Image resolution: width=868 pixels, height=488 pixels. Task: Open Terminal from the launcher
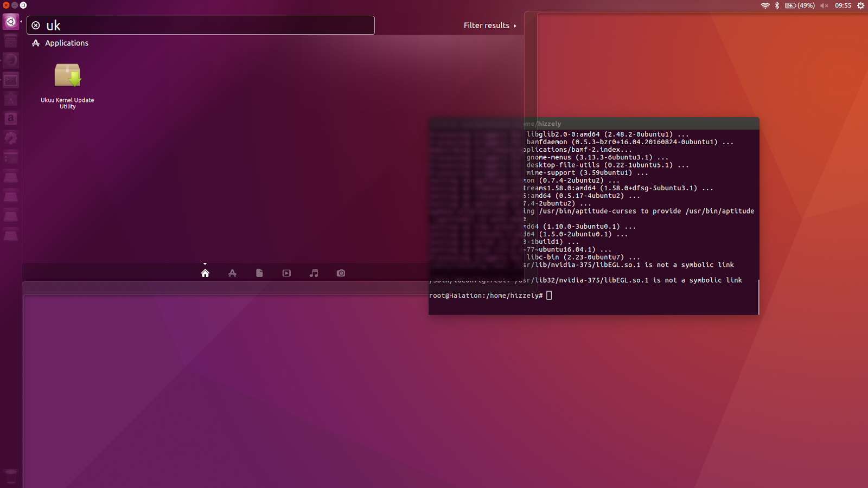[11, 80]
